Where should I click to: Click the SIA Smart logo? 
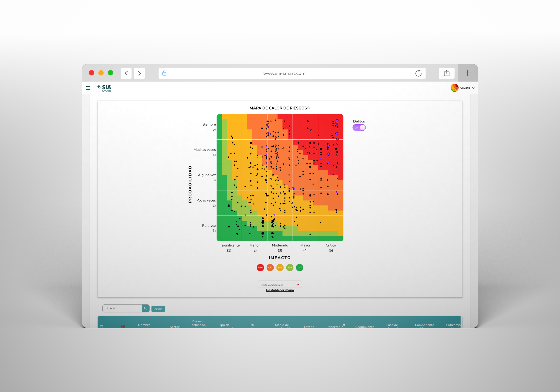pos(104,88)
